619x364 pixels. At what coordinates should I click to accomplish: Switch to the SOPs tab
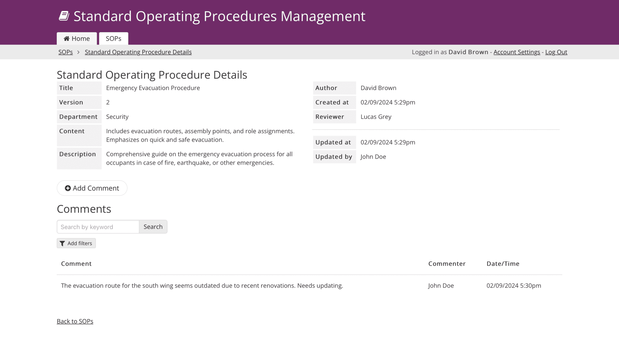[x=113, y=38]
